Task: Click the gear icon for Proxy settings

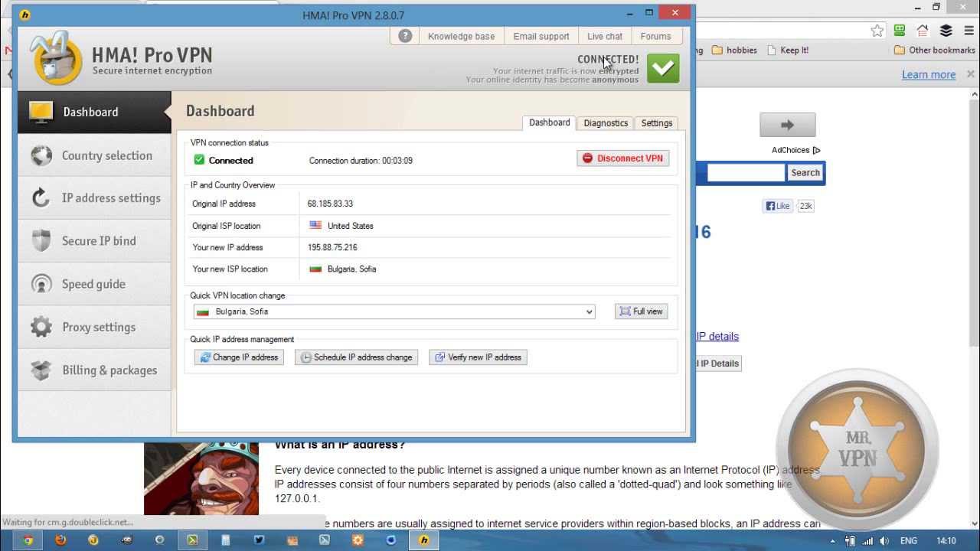Action: point(41,327)
